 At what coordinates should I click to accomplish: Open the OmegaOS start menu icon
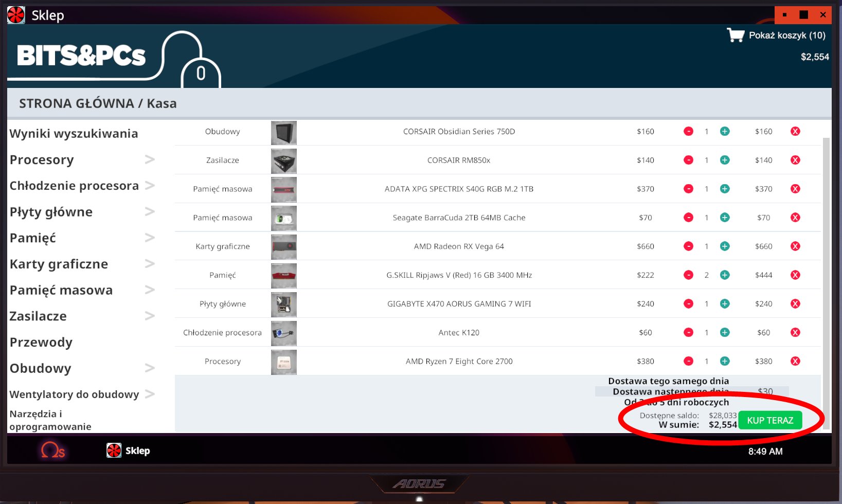(x=53, y=451)
